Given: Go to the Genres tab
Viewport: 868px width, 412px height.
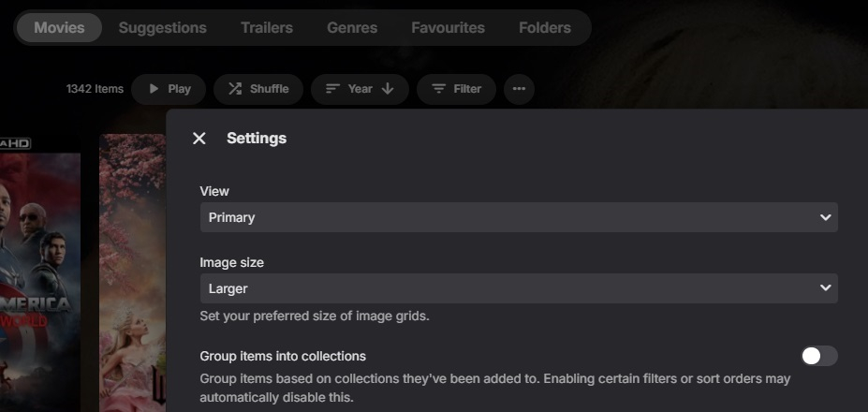Looking at the screenshot, I should click(352, 27).
